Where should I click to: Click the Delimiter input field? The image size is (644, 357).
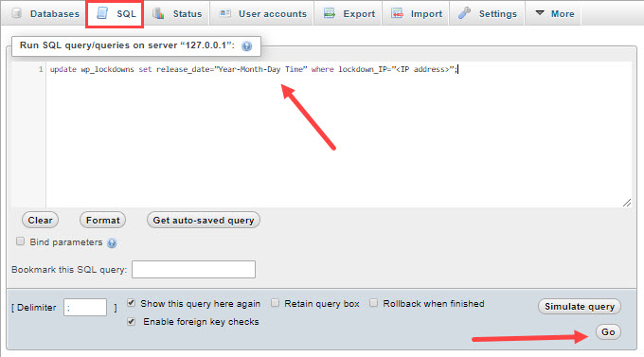[x=85, y=308]
